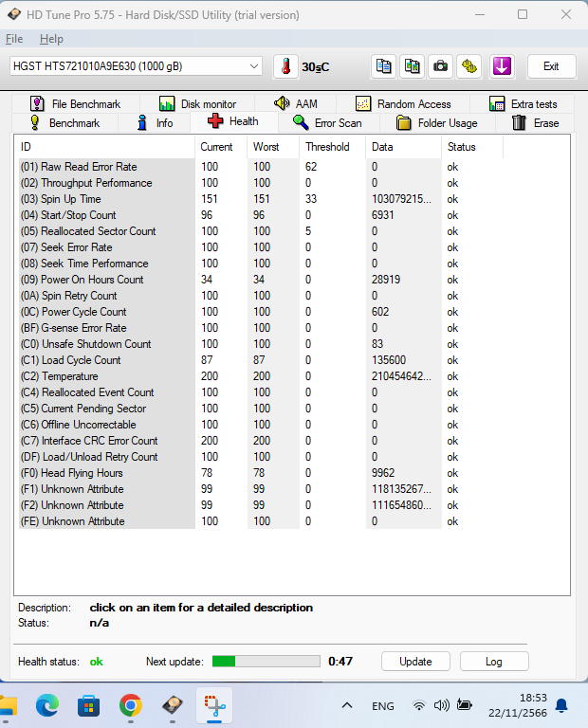Click the Threshold column header

pos(333,147)
